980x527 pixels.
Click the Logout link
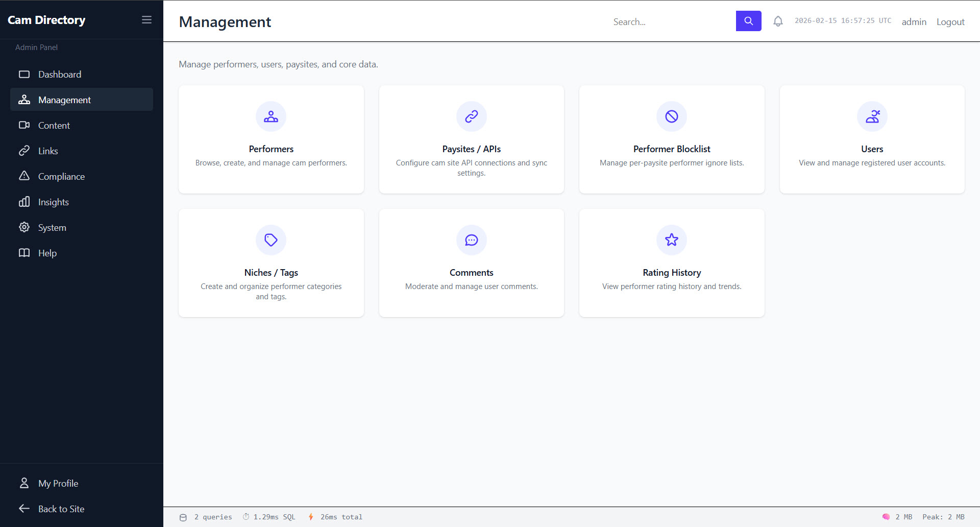(950, 22)
